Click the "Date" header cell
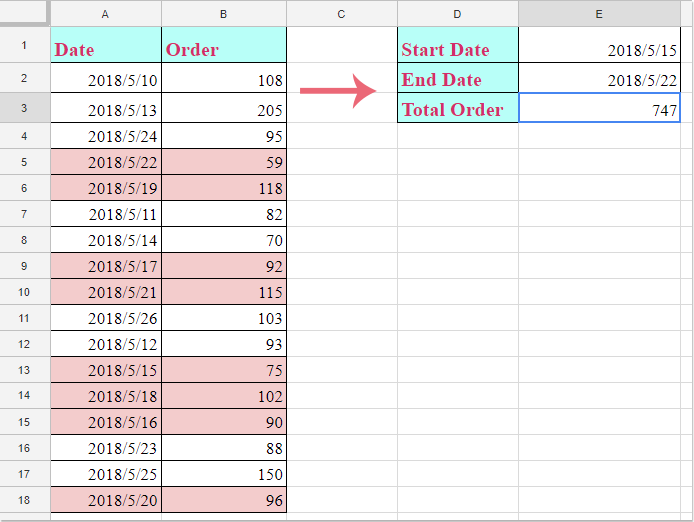694x522 pixels. pos(106,49)
